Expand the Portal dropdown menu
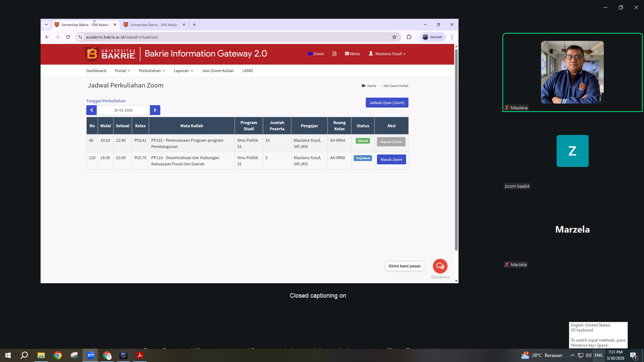644x362 pixels. click(x=122, y=71)
